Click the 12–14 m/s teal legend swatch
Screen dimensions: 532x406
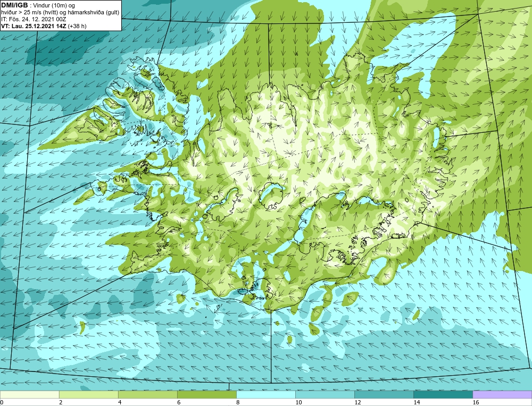coord(384,394)
